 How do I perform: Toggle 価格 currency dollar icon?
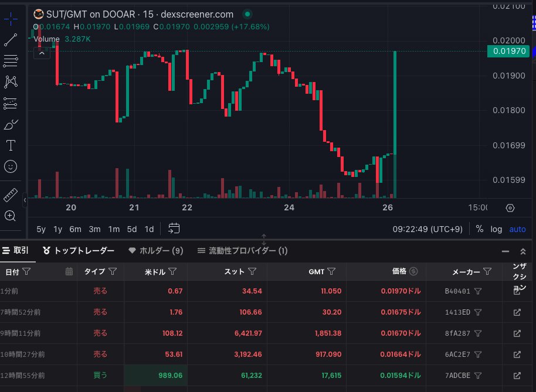(413, 271)
